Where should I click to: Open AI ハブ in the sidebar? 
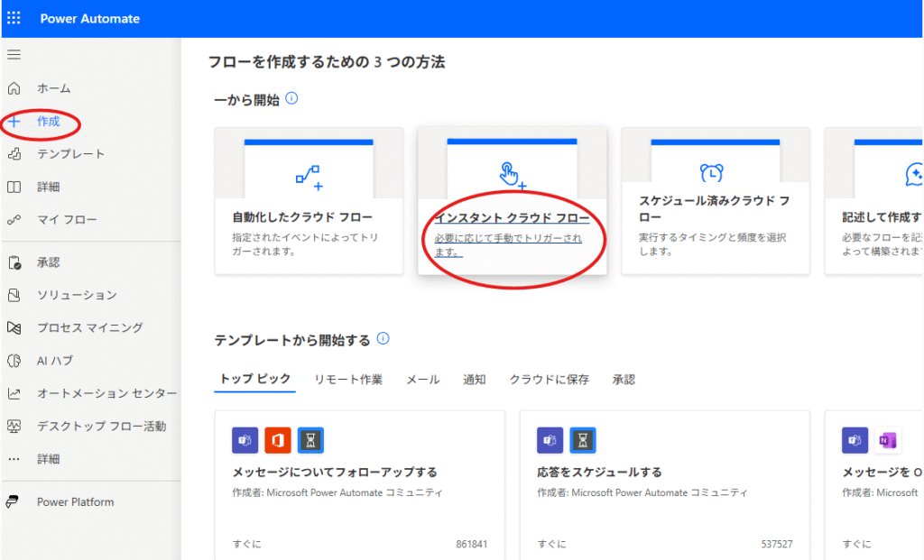pyautogui.click(x=55, y=361)
